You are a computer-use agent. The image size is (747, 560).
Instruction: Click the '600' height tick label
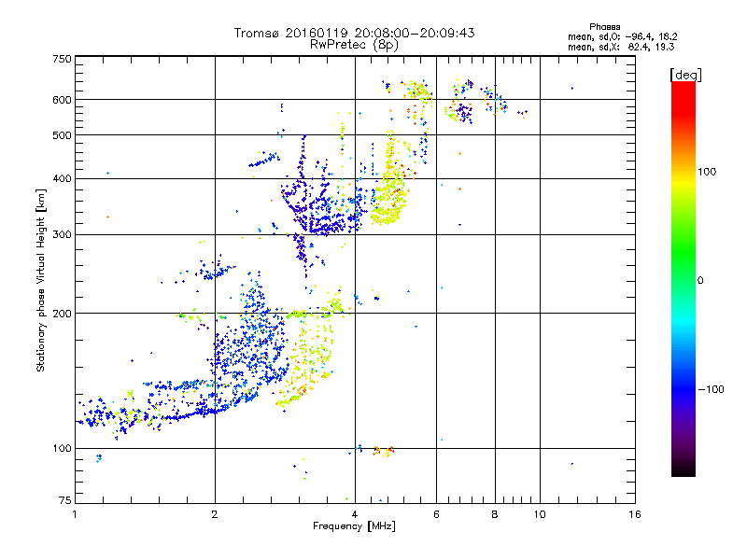click(x=62, y=100)
